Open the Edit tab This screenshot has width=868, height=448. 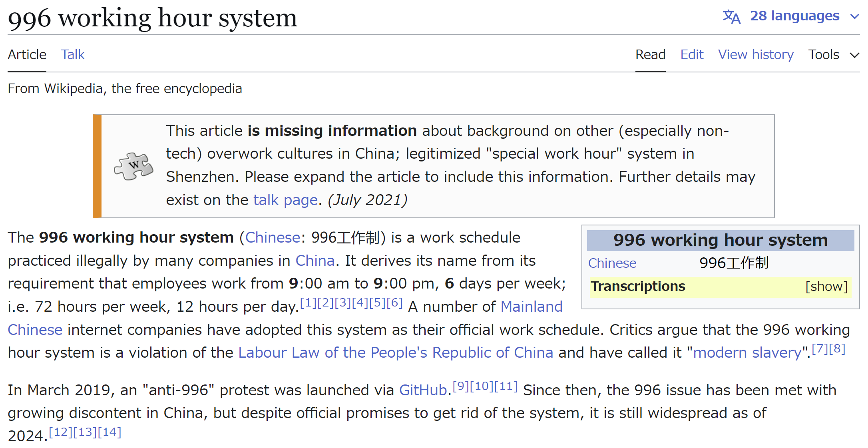pos(692,55)
